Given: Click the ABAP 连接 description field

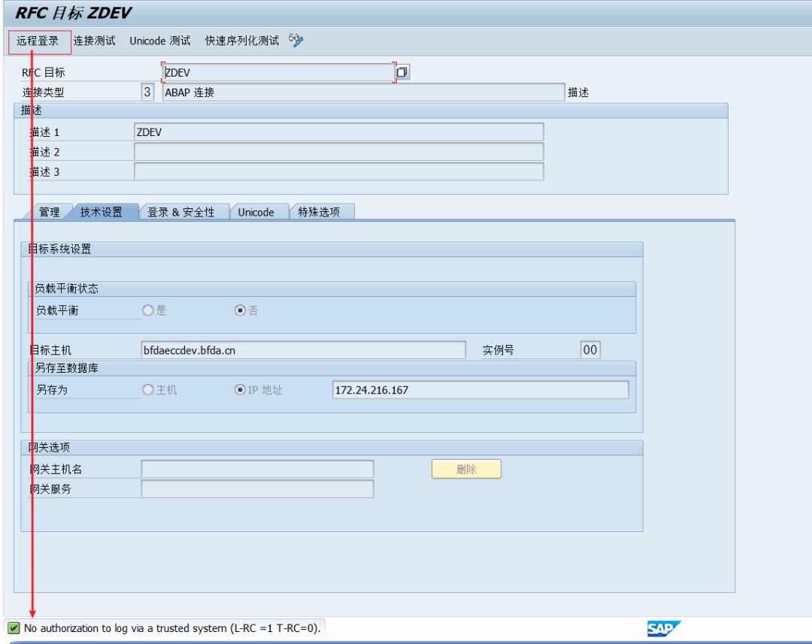Looking at the screenshot, I should (x=363, y=92).
